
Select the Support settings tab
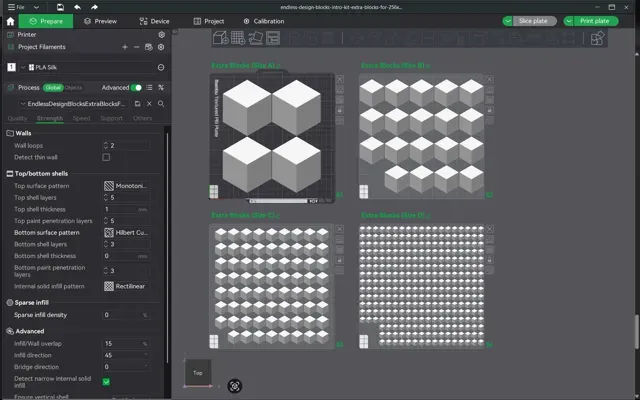coord(111,118)
